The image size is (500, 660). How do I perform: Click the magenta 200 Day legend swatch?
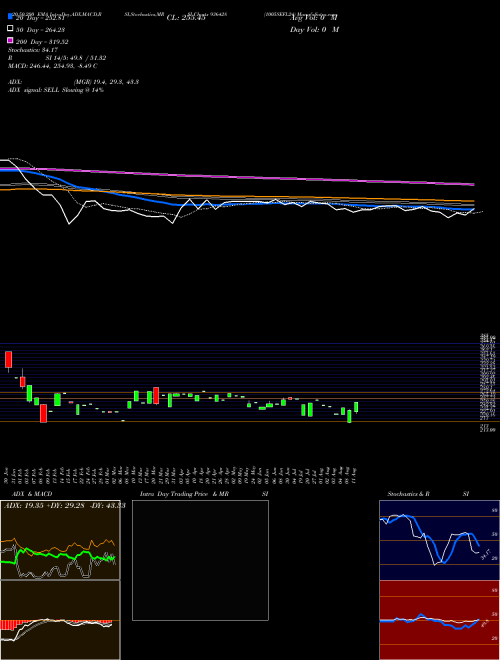pyautogui.click(x=10, y=41)
